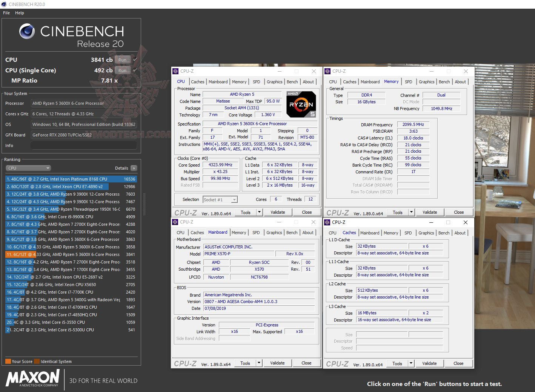
Task: Click the Cinebench sphere logo
Action: [26, 31]
